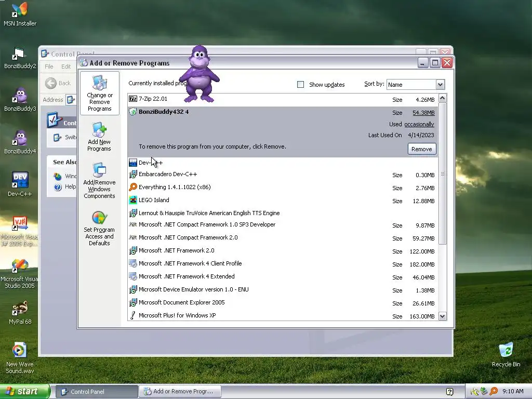
Task: Click the Everything 1.4.1.1022 magnifier icon
Action: [x=132, y=187]
